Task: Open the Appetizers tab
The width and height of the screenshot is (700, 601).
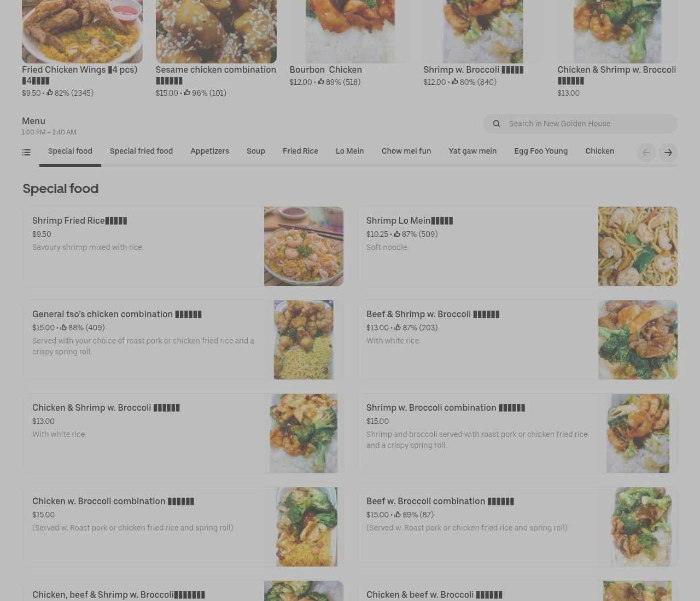Action: click(209, 151)
